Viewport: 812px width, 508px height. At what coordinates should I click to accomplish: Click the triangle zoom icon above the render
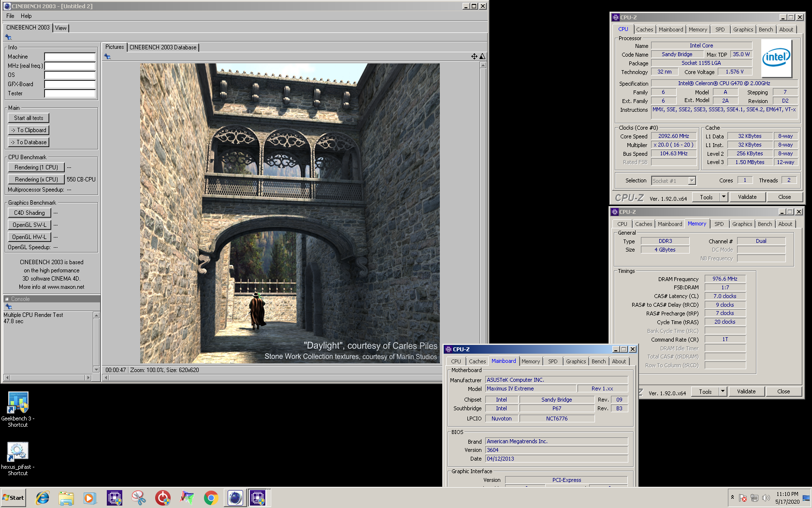[x=482, y=57]
